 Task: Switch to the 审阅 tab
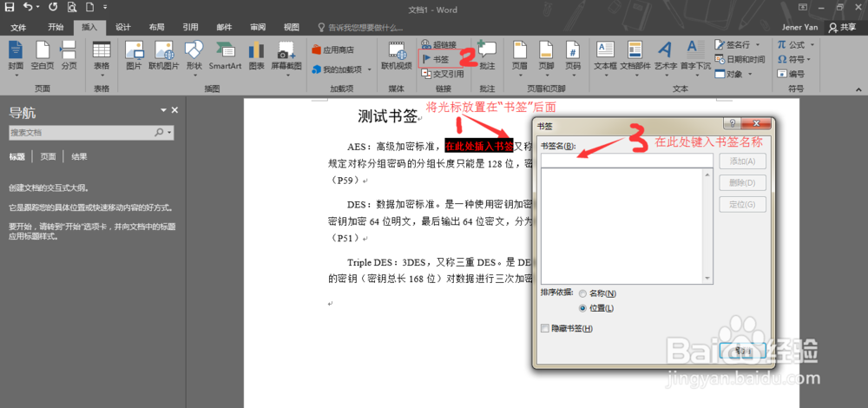[258, 27]
